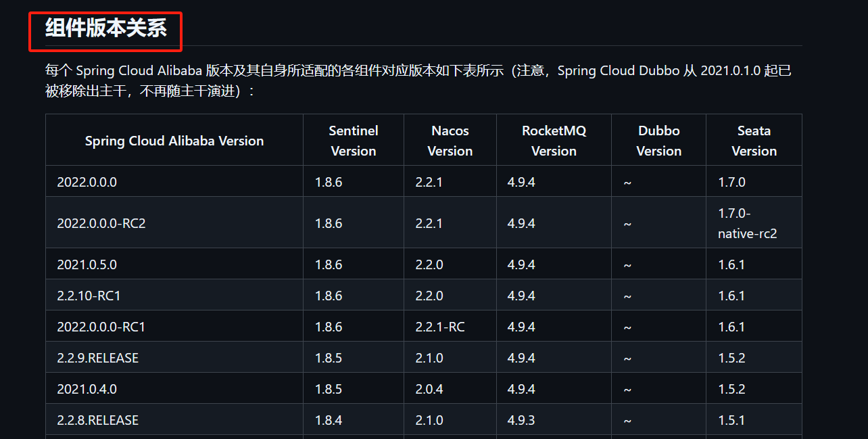
Task: Select the RocketMQ Version column header
Action: 554,141
